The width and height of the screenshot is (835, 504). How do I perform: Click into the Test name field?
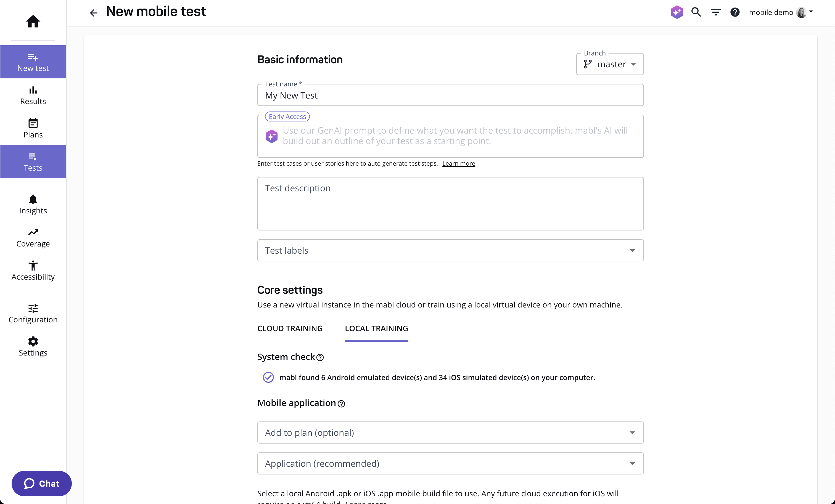450,95
